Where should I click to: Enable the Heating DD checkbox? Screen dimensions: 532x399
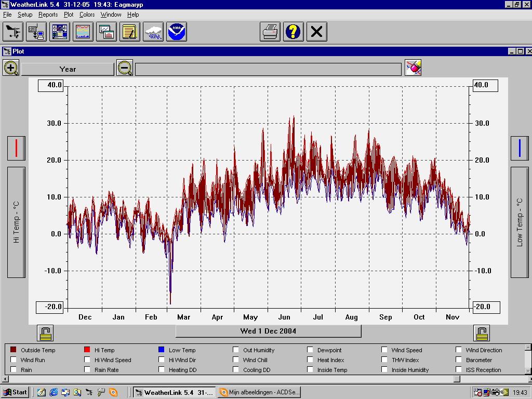click(x=162, y=369)
